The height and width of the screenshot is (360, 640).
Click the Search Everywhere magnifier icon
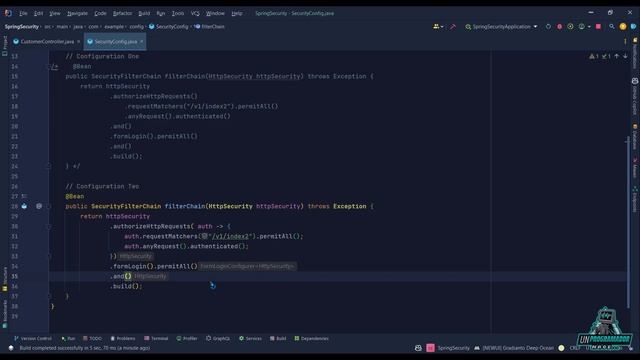[x=611, y=27]
